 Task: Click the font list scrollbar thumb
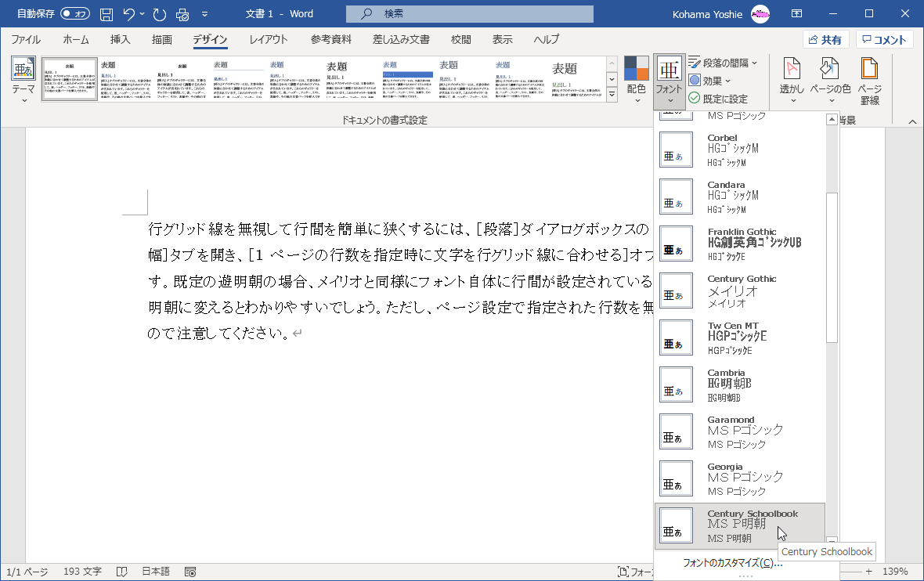(x=832, y=268)
